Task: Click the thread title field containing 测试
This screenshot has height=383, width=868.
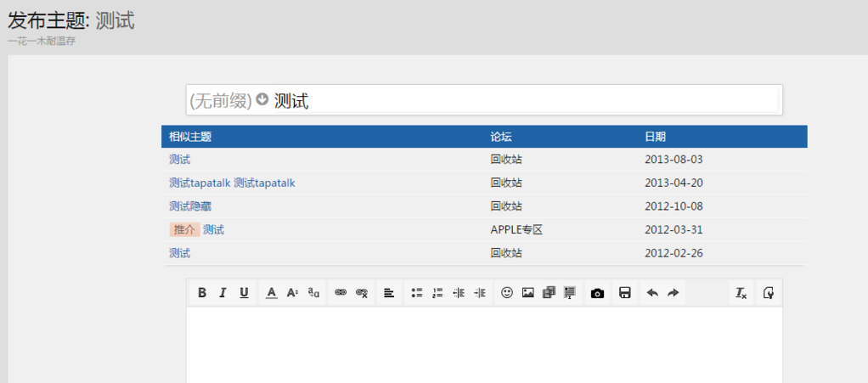Action: pyautogui.click(x=526, y=100)
